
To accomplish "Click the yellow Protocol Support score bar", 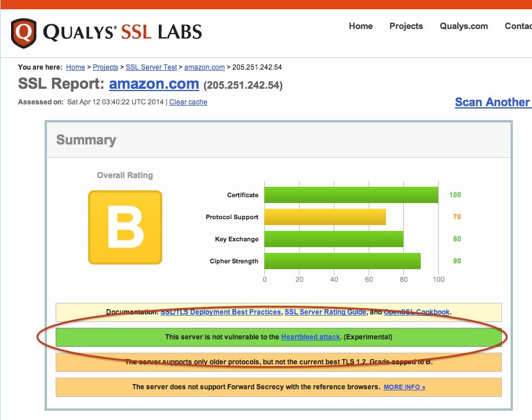I will pyautogui.click(x=325, y=217).
